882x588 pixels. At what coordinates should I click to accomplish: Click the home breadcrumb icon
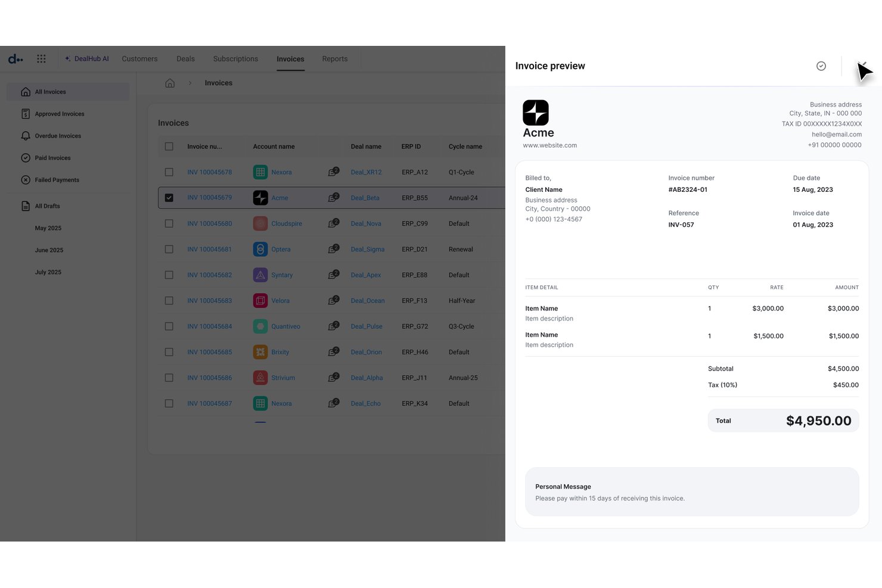pos(170,83)
